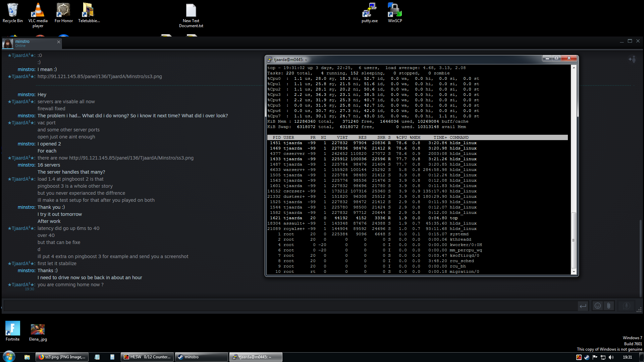Open the emoticon picker in chat

click(597, 306)
